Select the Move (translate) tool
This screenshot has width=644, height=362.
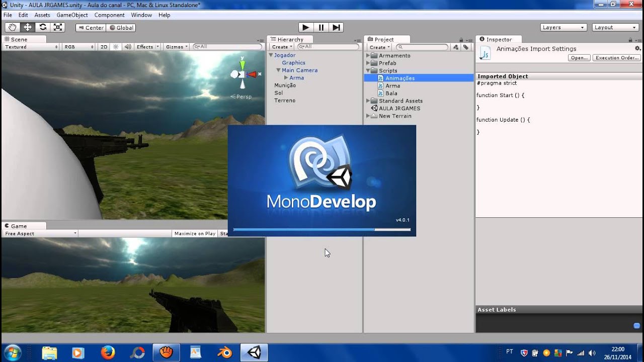(27, 27)
